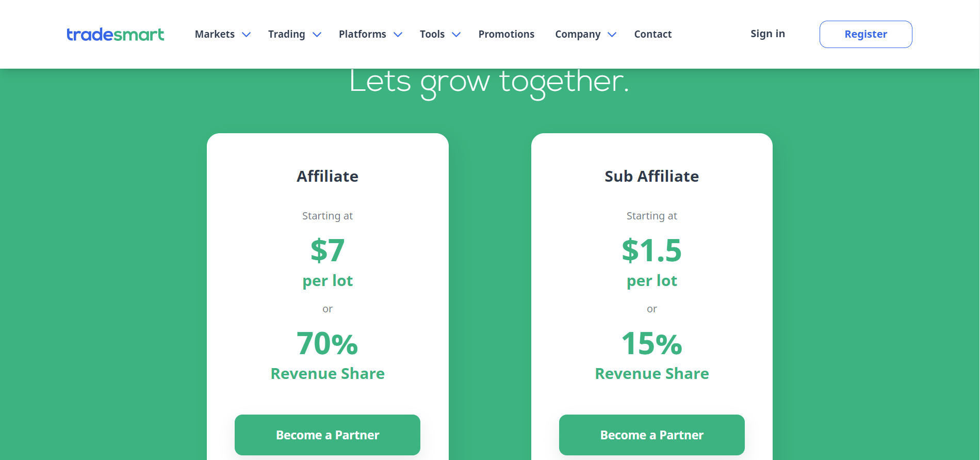
Task: Open the Tools dropdown arrow
Action: [x=456, y=35]
